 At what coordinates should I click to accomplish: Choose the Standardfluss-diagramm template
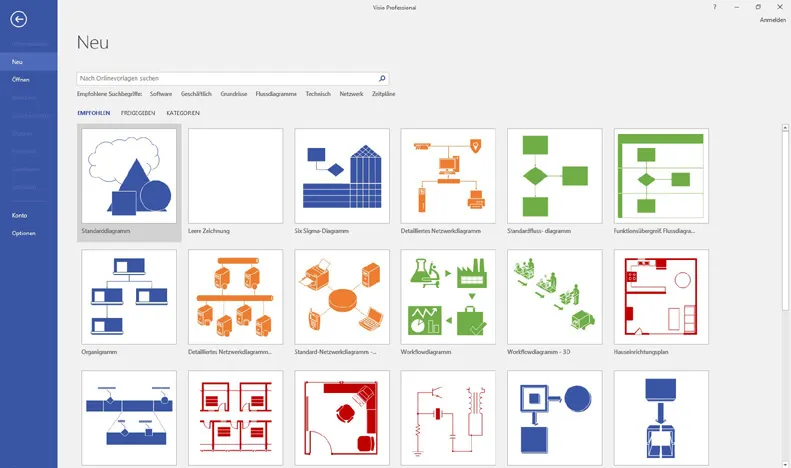click(554, 175)
